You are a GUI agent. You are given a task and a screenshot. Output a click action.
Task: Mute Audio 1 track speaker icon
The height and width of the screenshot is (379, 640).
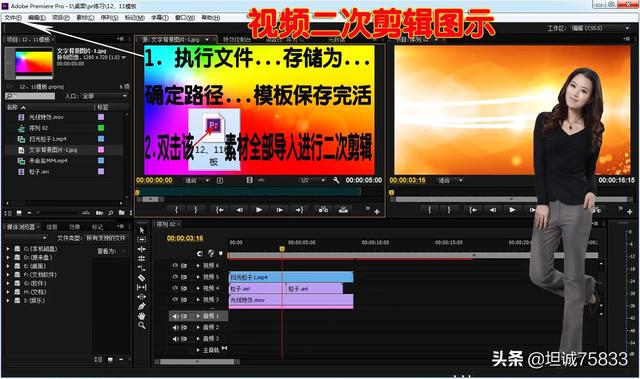[175, 316]
